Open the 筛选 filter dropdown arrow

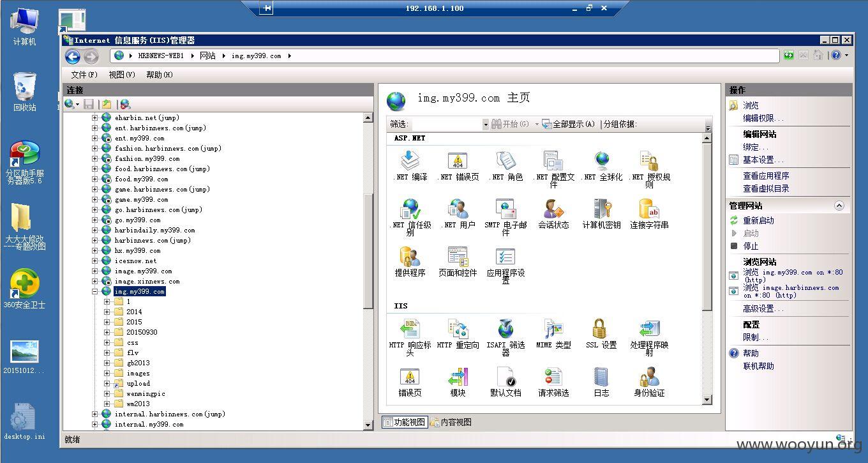point(485,124)
